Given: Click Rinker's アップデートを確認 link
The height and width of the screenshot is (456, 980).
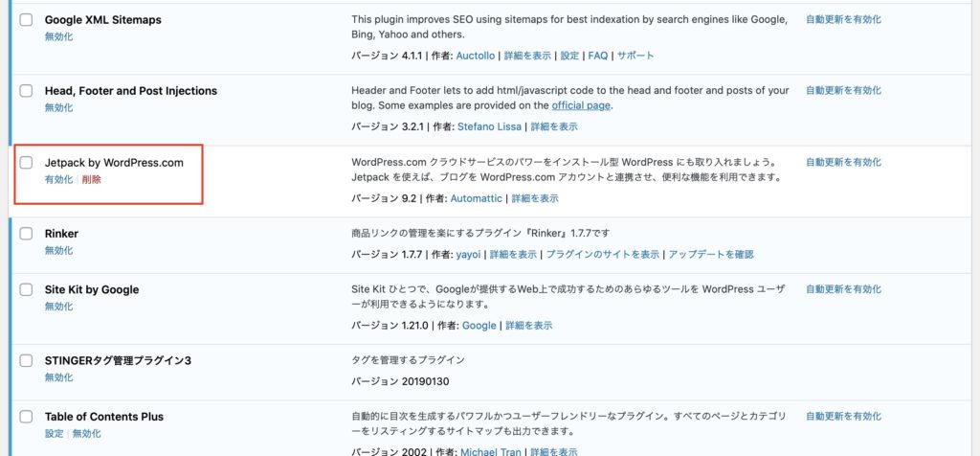Looking at the screenshot, I should click(710, 254).
